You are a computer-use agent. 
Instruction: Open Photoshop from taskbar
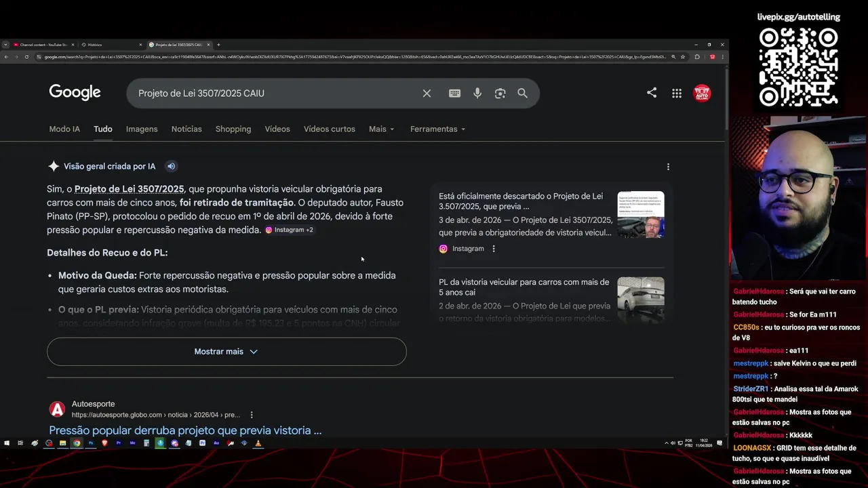91,443
